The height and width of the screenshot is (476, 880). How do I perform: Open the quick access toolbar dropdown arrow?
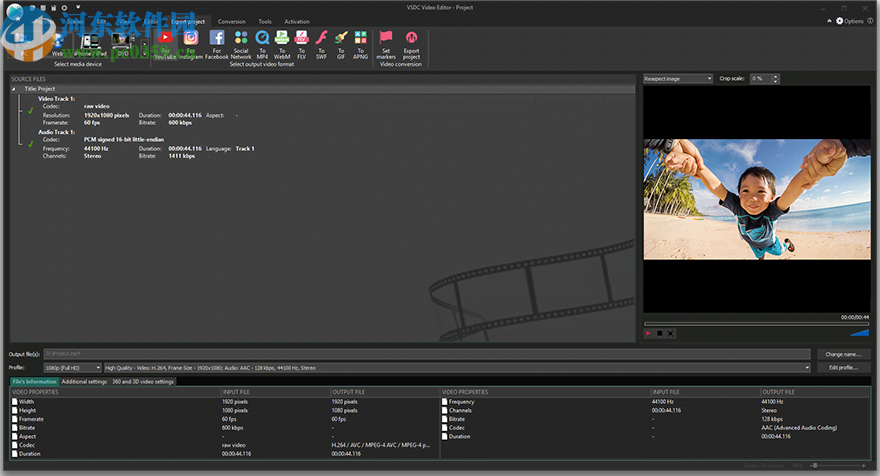[78, 7]
